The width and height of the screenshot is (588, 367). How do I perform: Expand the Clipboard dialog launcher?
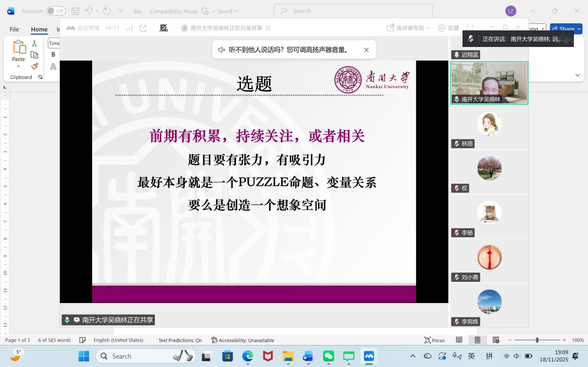(x=40, y=77)
